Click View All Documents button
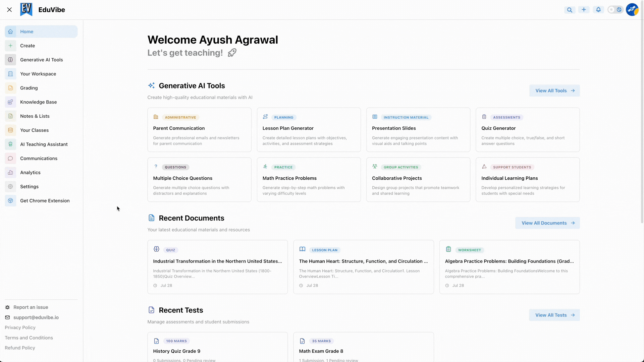The width and height of the screenshot is (644, 362). click(547, 223)
